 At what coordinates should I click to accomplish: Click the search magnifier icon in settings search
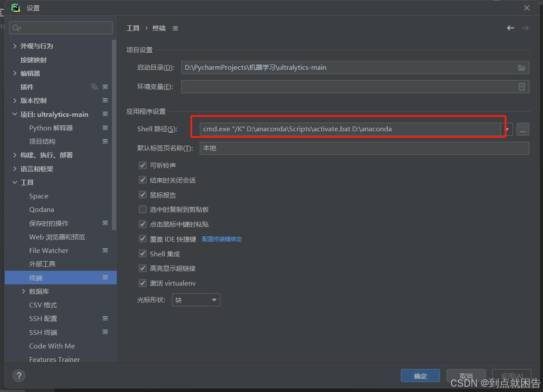(x=17, y=28)
